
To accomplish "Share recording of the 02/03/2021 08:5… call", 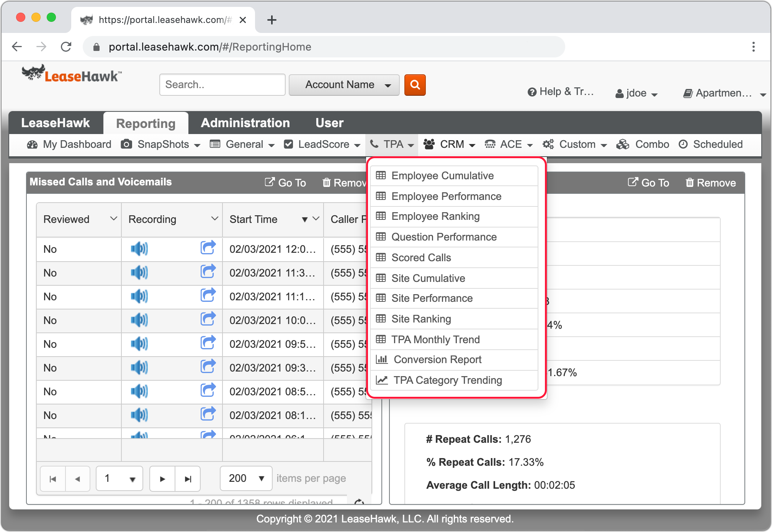I will coord(208,390).
